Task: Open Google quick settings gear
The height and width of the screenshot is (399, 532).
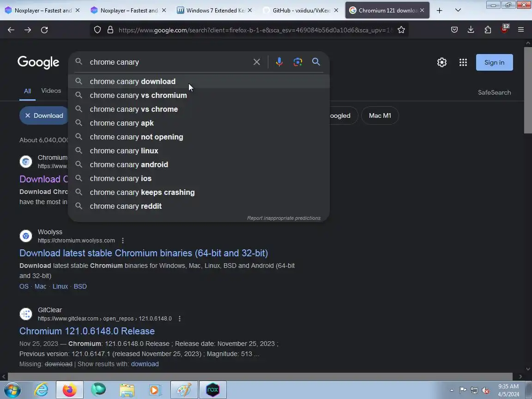Action: pos(442,62)
